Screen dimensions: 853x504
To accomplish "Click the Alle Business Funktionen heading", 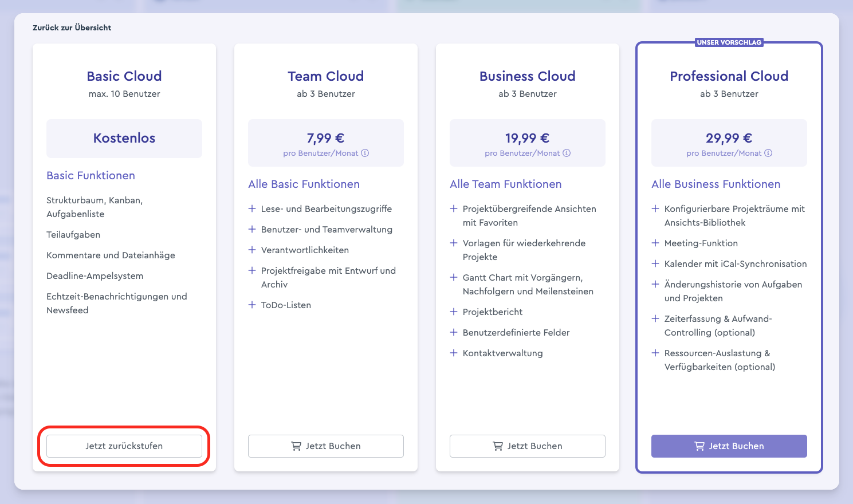I will click(x=716, y=184).
